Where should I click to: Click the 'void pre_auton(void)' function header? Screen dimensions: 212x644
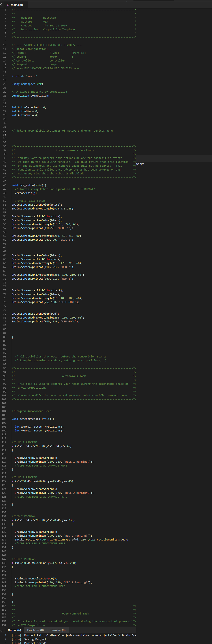pos(29,185)
